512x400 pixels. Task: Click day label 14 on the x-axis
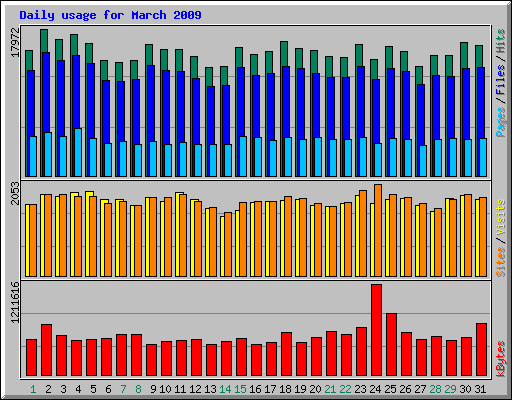click(225, 389)
